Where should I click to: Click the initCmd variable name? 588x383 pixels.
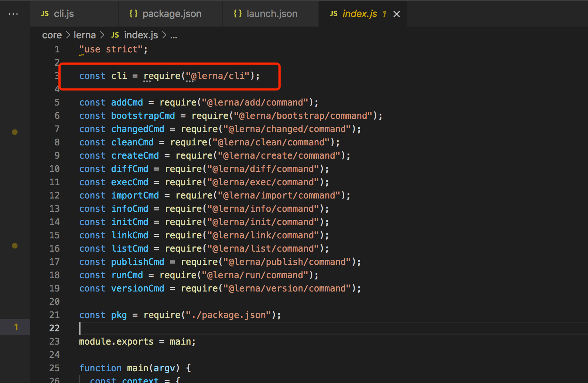[130, 222]
